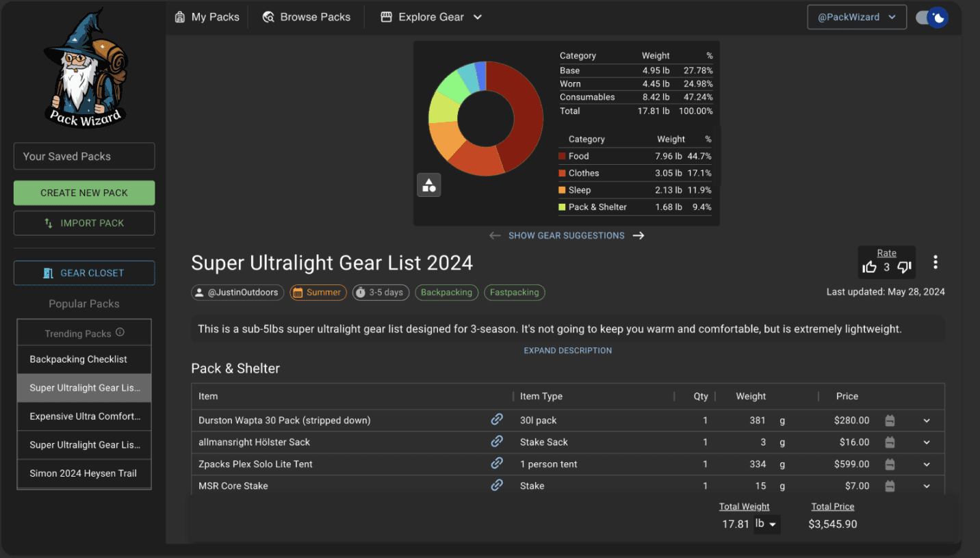
Task: Click the Consumables row in weight table
Action: [636, 97]
